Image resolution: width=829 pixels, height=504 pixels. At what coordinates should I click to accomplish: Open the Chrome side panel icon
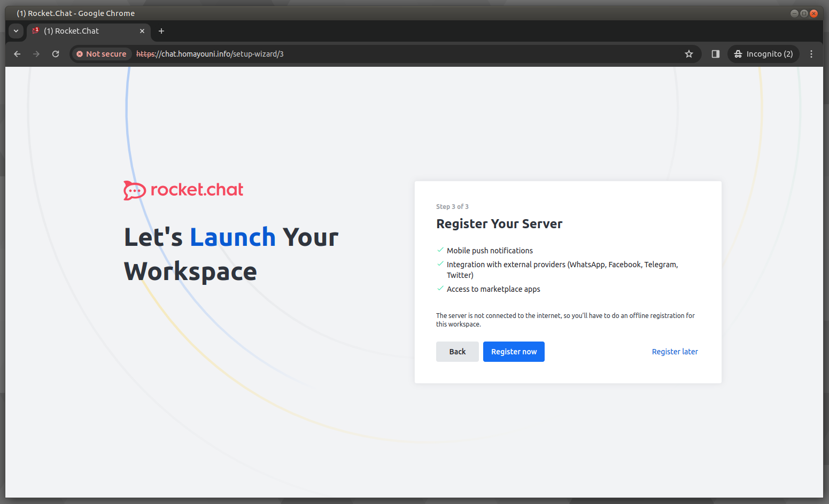(716, 54)
